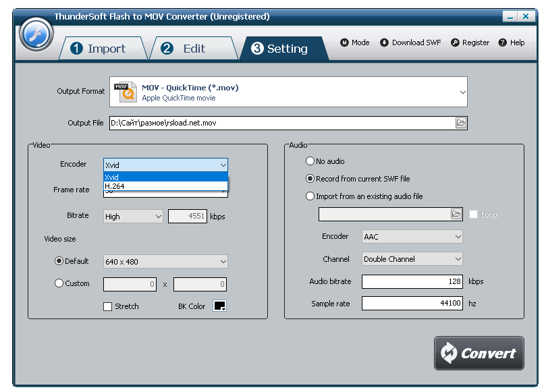The image size is (544, 392).
Task: Switch to the Import tab
Action: pos(103,49)
